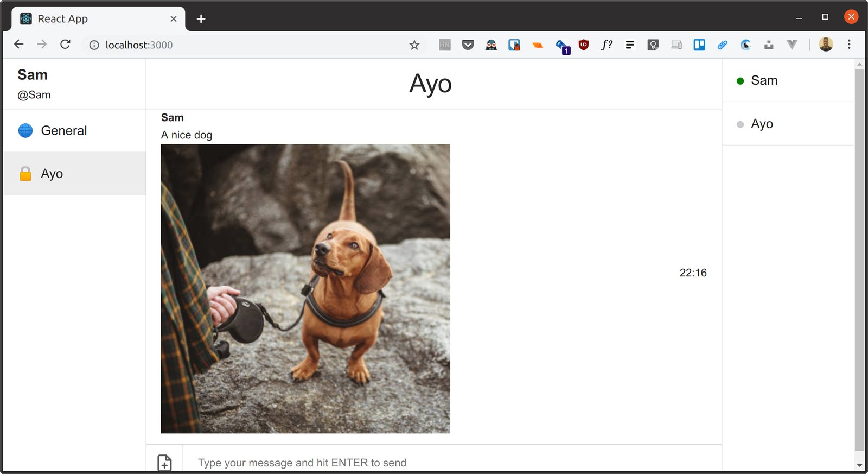868x474 pixels.
Task: Save page to Pocket
Action: [468, 45]
